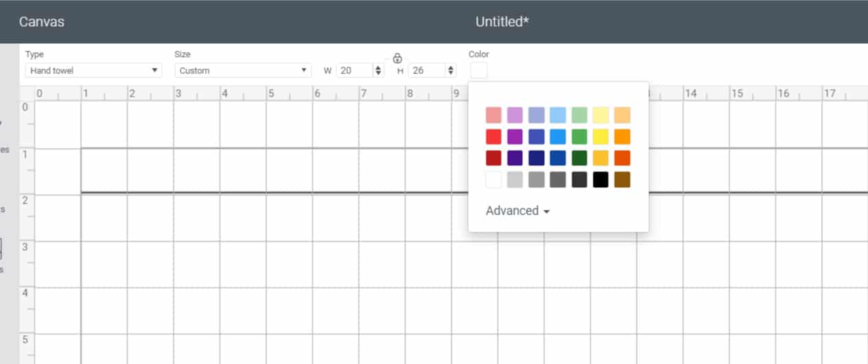The height and width of the screenshot is (364, 868).
Task: Pick the dark forest green swatch
Action: 580,158
